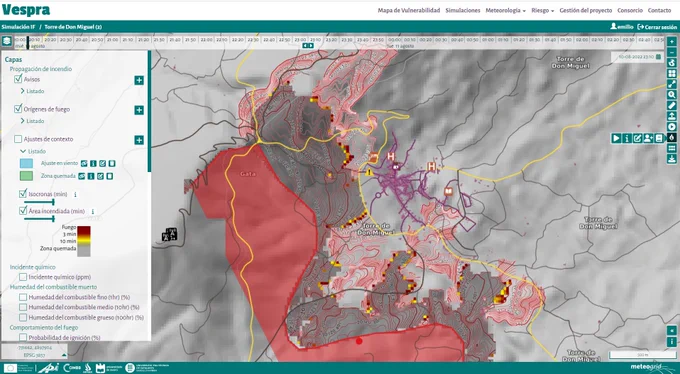680x374 pixels.
Task: Toggle the Área incendiada (min) checkbox
Action: click(x=23, y=211)
